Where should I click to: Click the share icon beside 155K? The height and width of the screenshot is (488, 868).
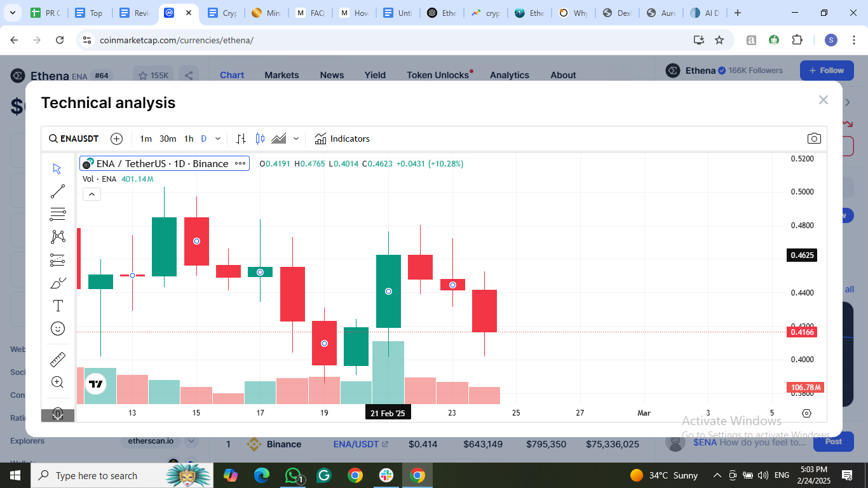pos(189,76)
